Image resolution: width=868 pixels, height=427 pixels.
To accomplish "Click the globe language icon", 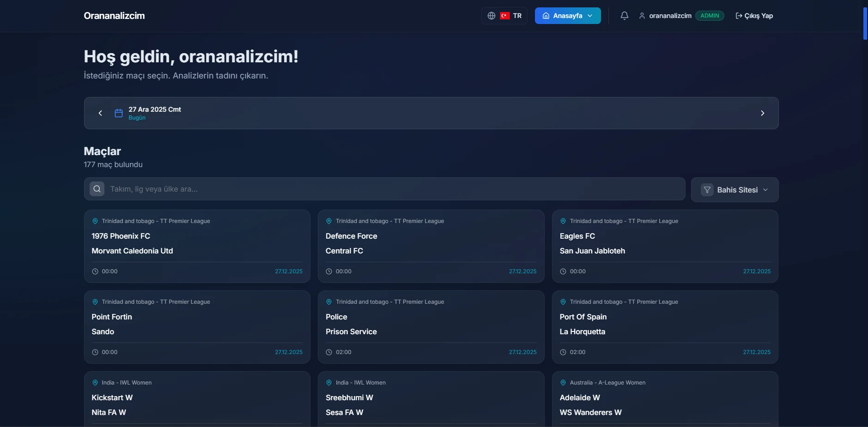I will pyautogui.click(x=492, y=16).
